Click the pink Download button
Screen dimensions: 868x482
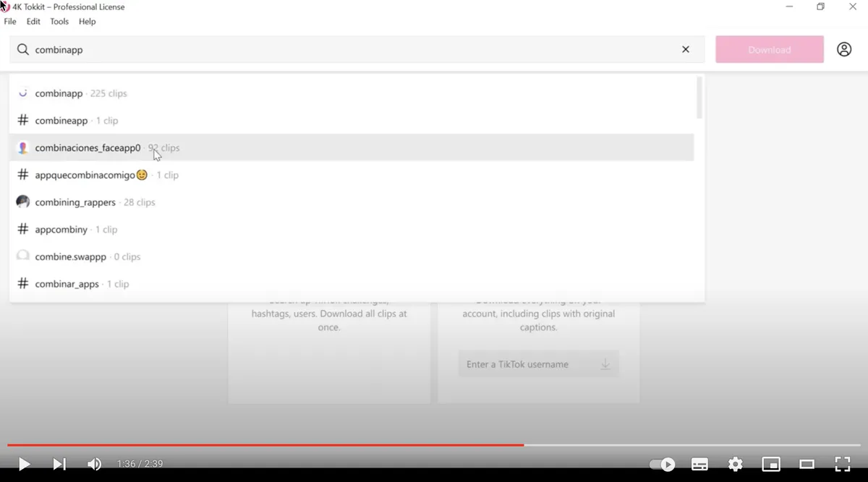pyautogui.click(x=770, y=50)
